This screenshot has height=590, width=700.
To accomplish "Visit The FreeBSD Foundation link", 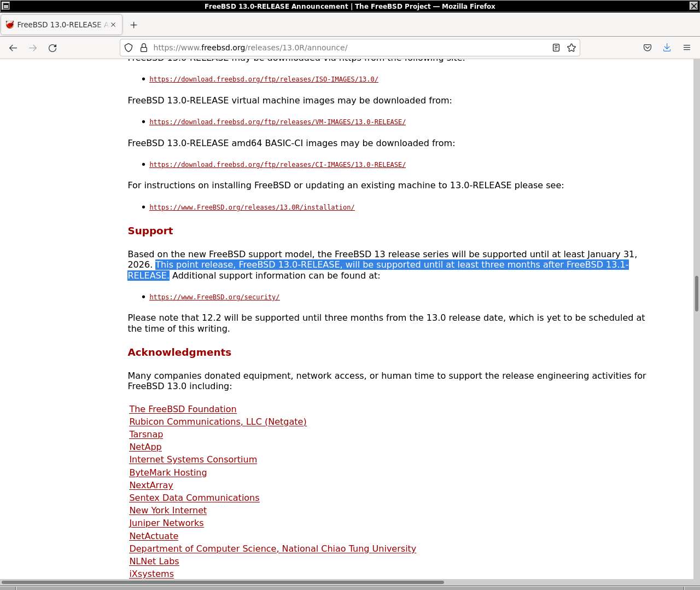I will 183,409.
